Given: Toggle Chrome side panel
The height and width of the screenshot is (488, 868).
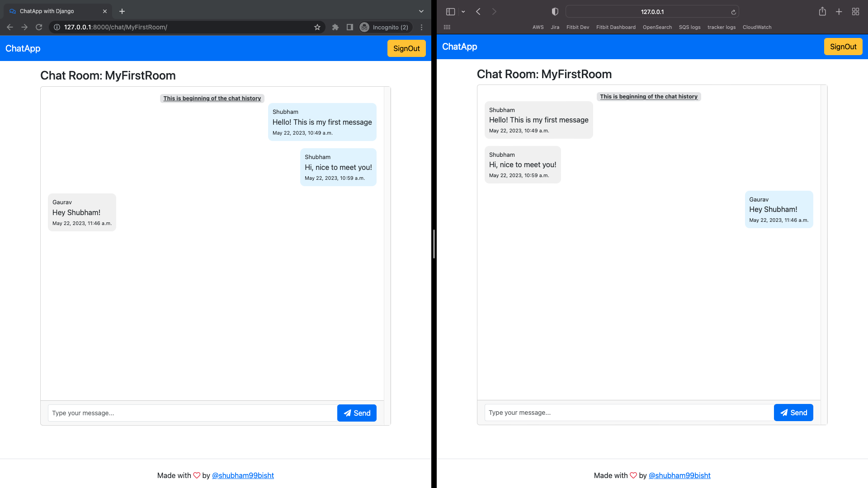Looking at the screenshot, I should [x=349, y=27].
